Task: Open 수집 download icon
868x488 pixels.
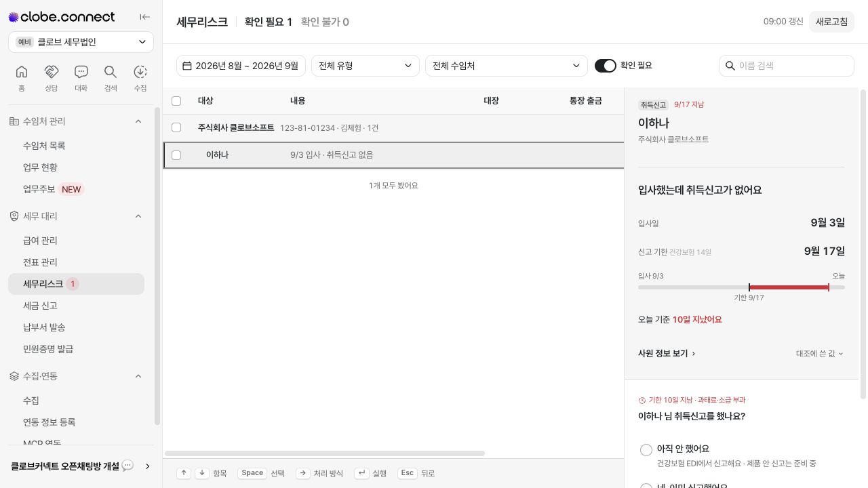Action: 140,72
